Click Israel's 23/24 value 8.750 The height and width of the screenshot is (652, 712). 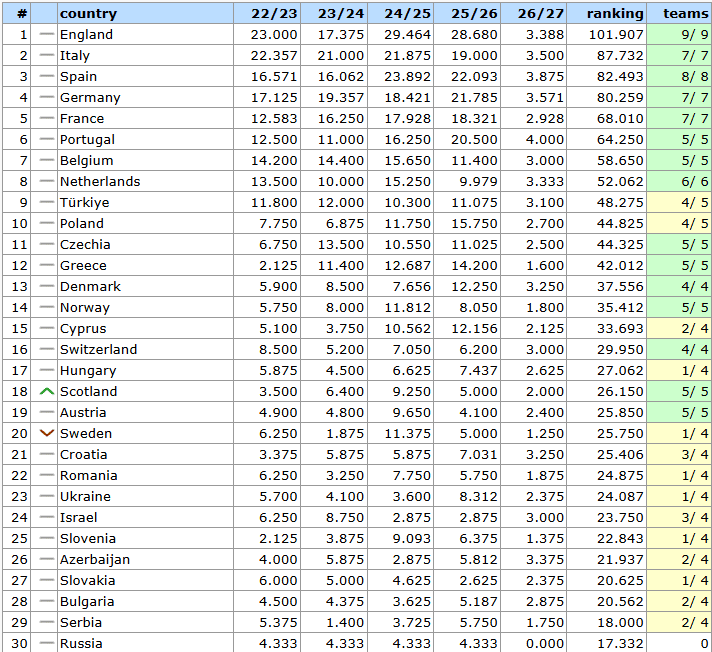[345, 518]
